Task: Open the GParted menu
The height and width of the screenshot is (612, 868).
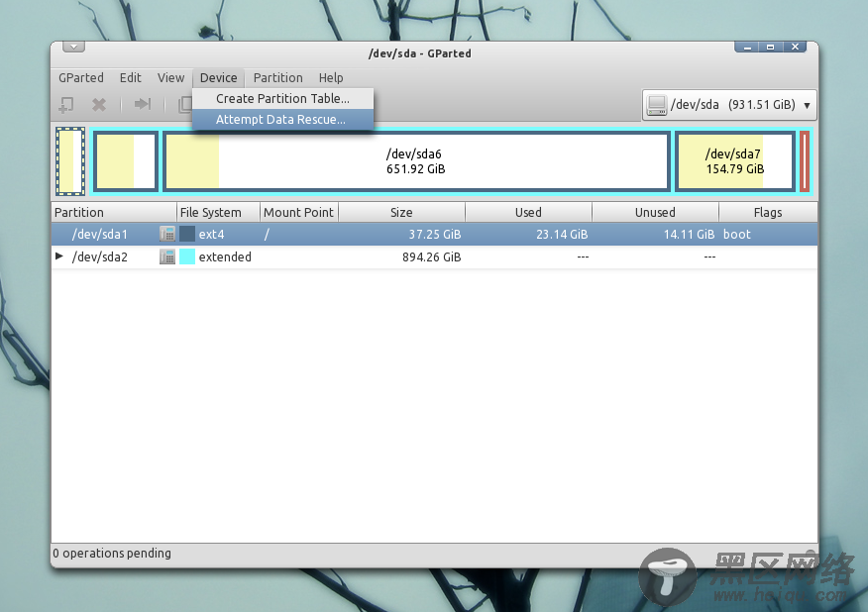Action: pyautogui.click(x=81, y=78)
